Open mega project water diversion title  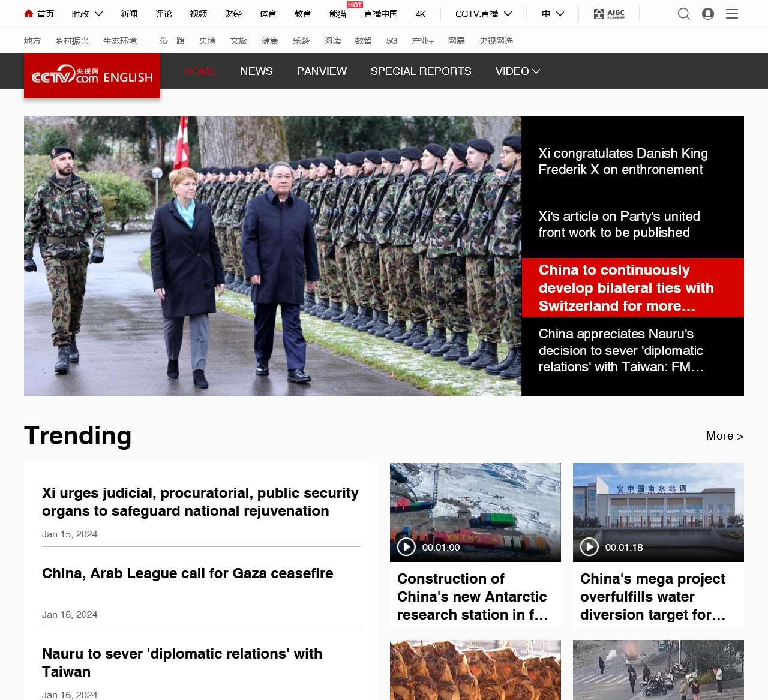[x=653, y=597]
